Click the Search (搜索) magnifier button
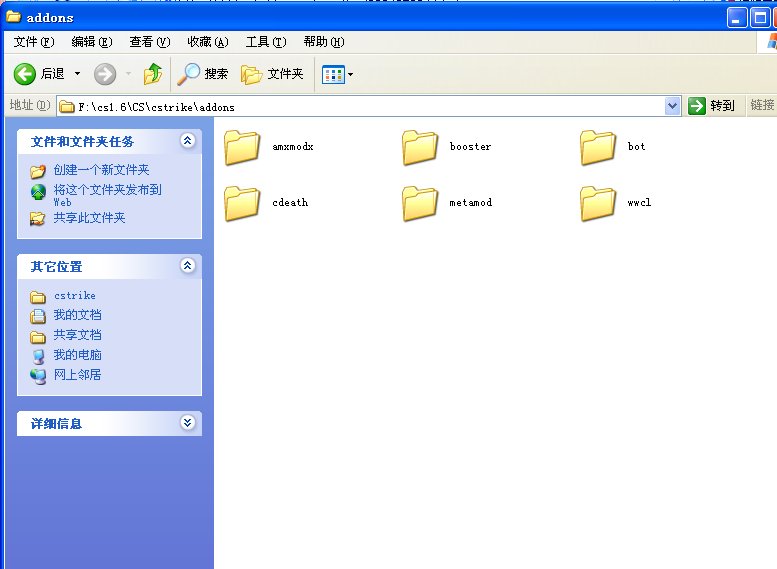This screenshot has width=777, height=569. [x=203, y=74]
